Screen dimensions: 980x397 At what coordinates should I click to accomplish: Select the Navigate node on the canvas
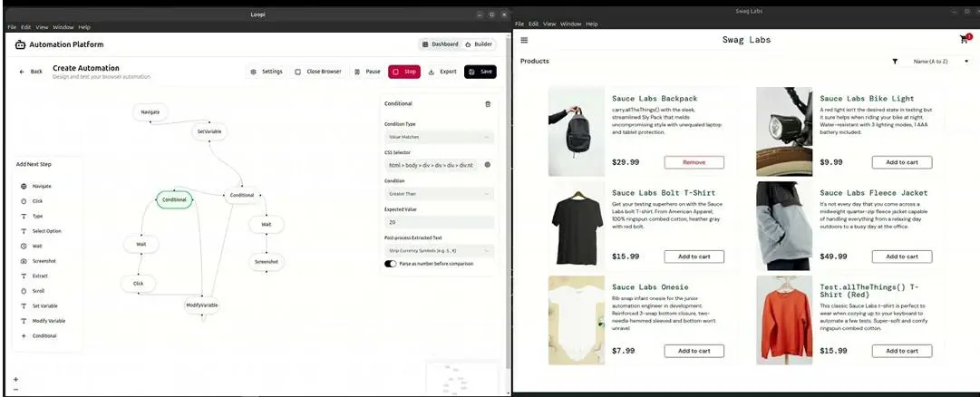(150, 111)
